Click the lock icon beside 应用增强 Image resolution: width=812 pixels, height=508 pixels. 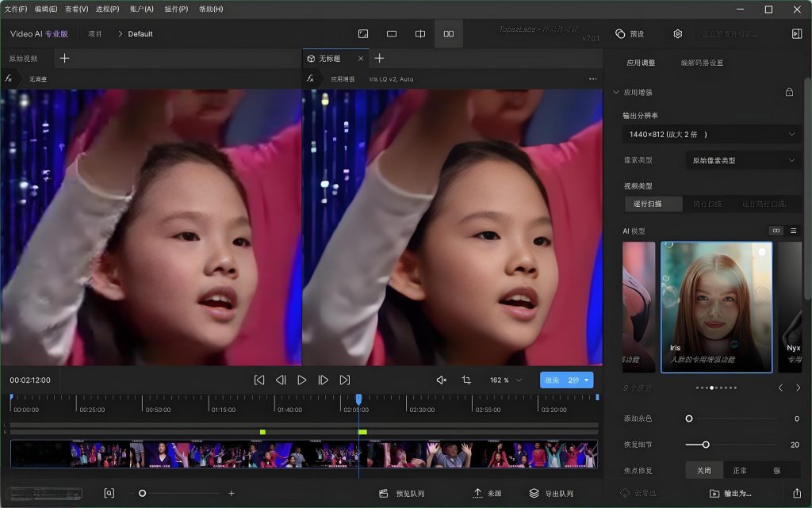point(788,92)
